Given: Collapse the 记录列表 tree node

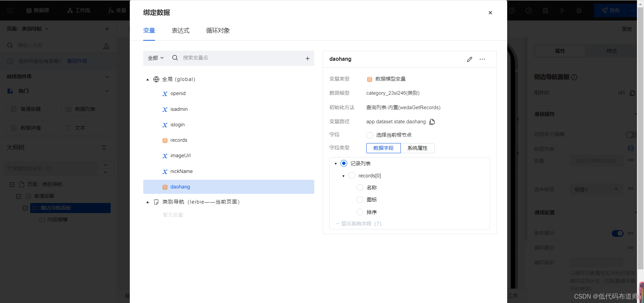Looking at the screenshot, I should (x=335, y=164).
